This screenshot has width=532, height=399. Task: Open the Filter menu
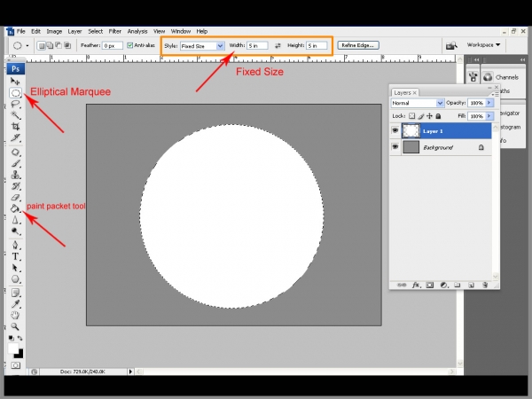tap(115, 31)
